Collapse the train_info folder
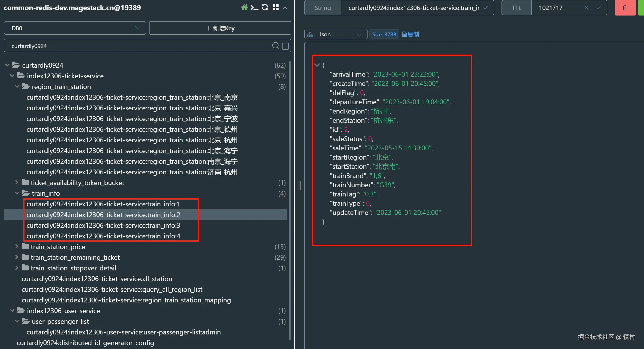The image size is (644, 349). click(x=17, y=193)
